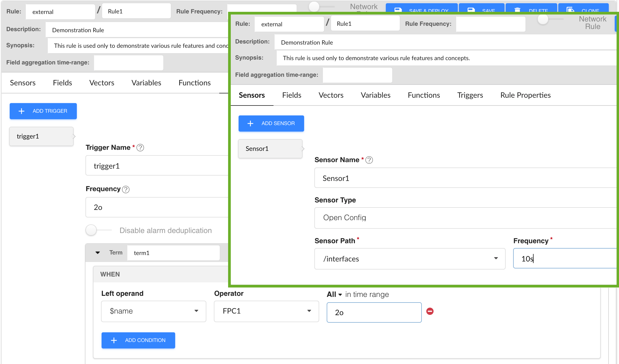Switch to the Triggers tab

click(x=470, y=95)
